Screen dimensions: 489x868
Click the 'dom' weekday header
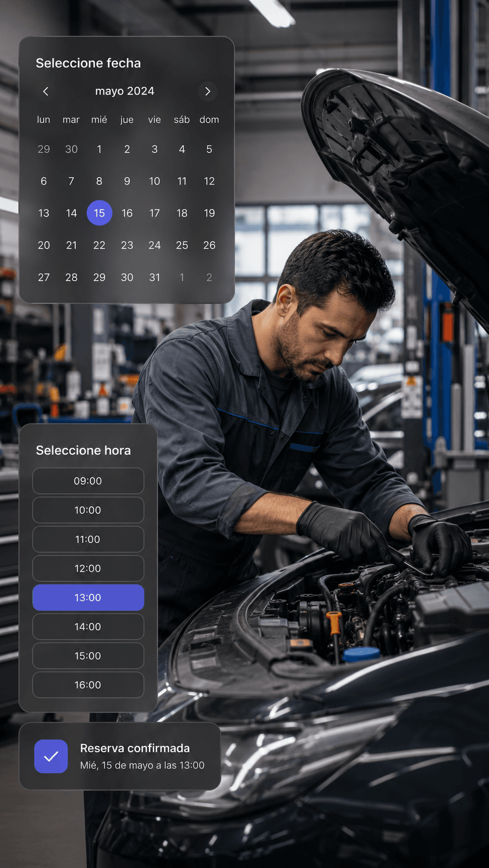tap(209, 119)
